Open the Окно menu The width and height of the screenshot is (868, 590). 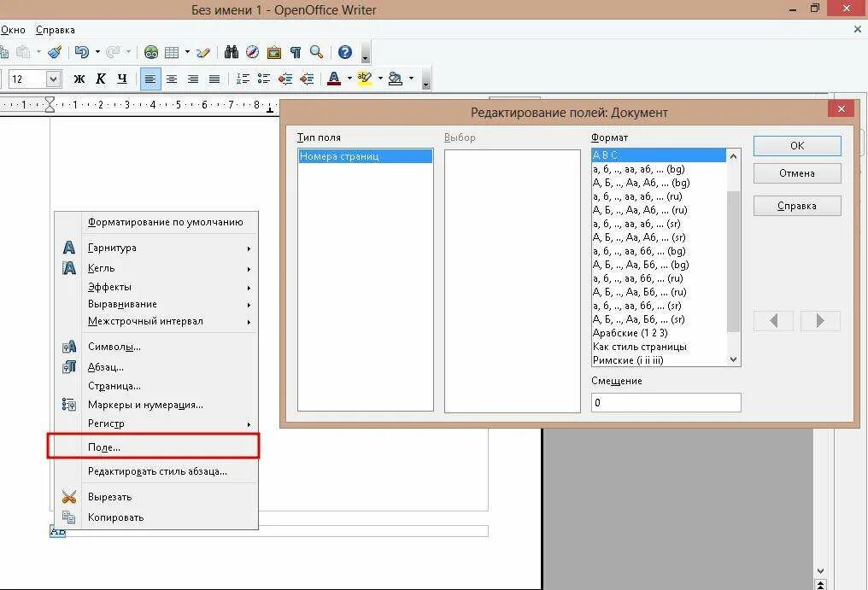point(13,30)
